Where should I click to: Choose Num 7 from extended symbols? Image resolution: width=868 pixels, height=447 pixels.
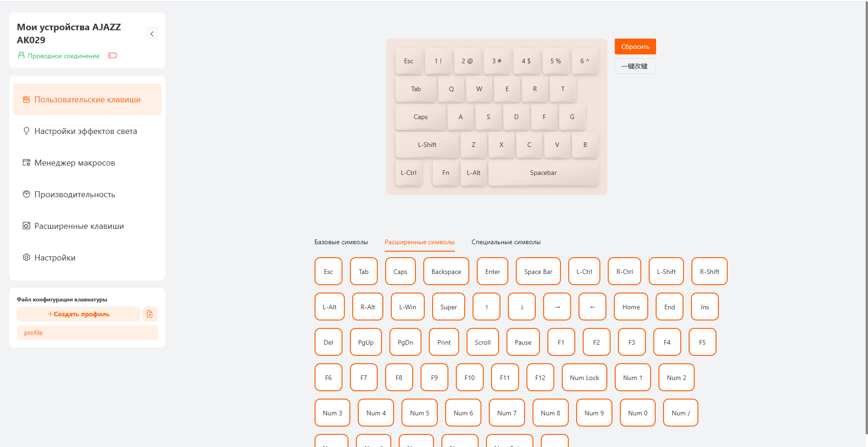coord(507,413)
